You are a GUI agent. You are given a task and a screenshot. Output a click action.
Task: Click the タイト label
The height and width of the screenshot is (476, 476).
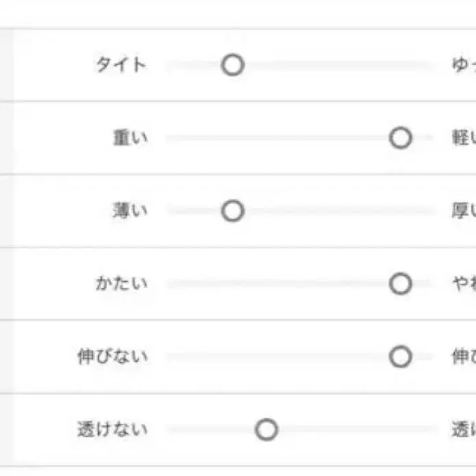click(x=121, y=66)
